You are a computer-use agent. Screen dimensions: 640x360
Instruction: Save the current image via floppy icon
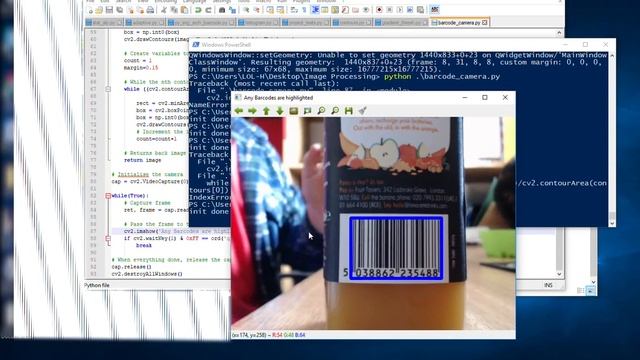pos(349,111)
